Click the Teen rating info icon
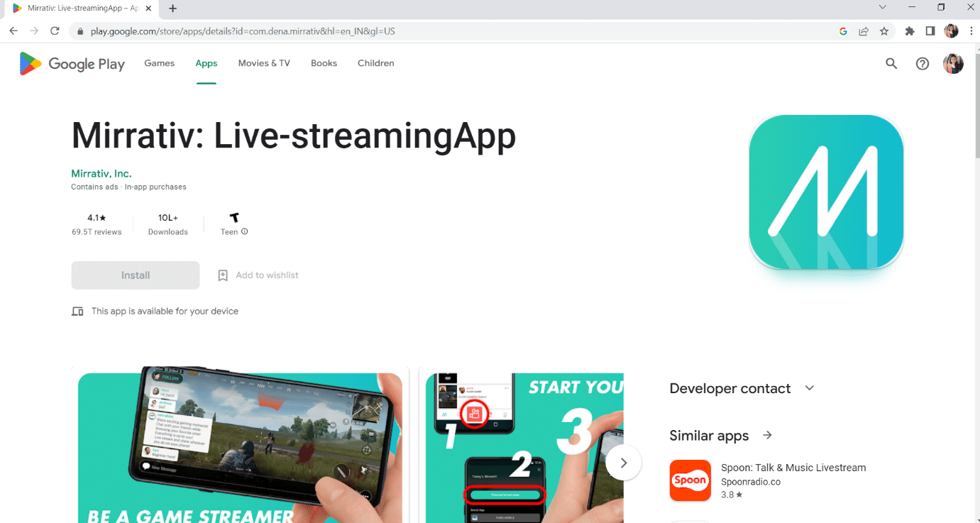Viewport: 980px width, 523px height. [245, 232]
